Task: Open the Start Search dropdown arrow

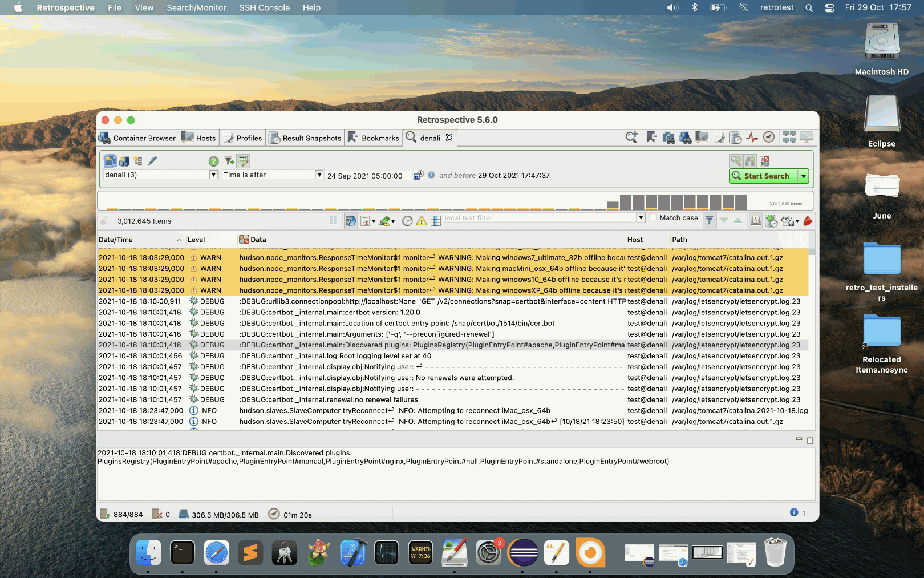Action: (804, 176)
